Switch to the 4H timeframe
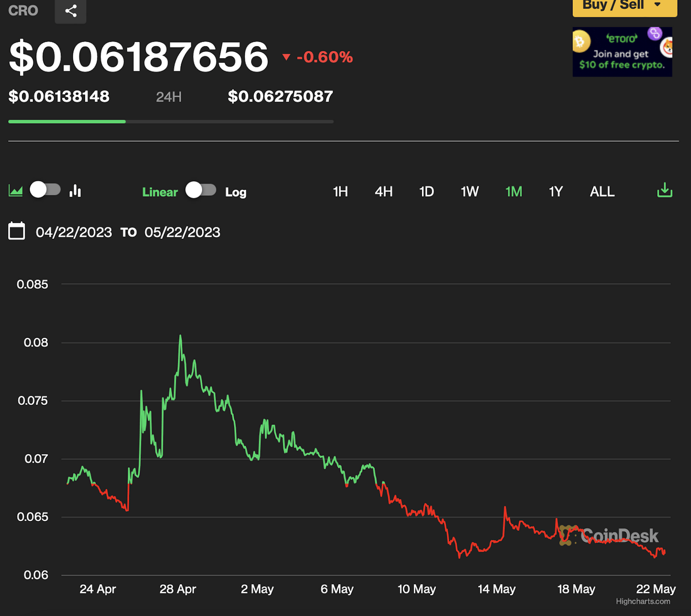Image resolution: width=691 pixels, height=616 pixels. point(384,192)
